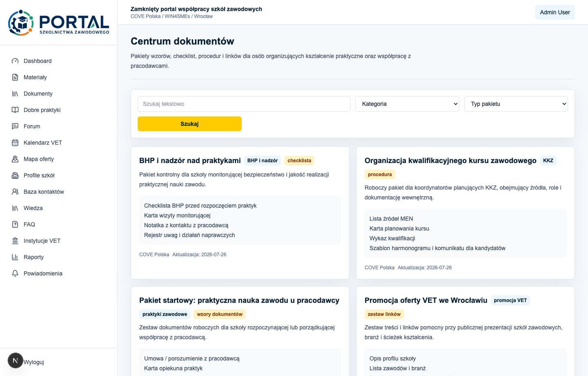Screen dimensions: 588x376
Task: Click the Profile szkół building icon
Action: pyautogui.click(x=15, y=175)
